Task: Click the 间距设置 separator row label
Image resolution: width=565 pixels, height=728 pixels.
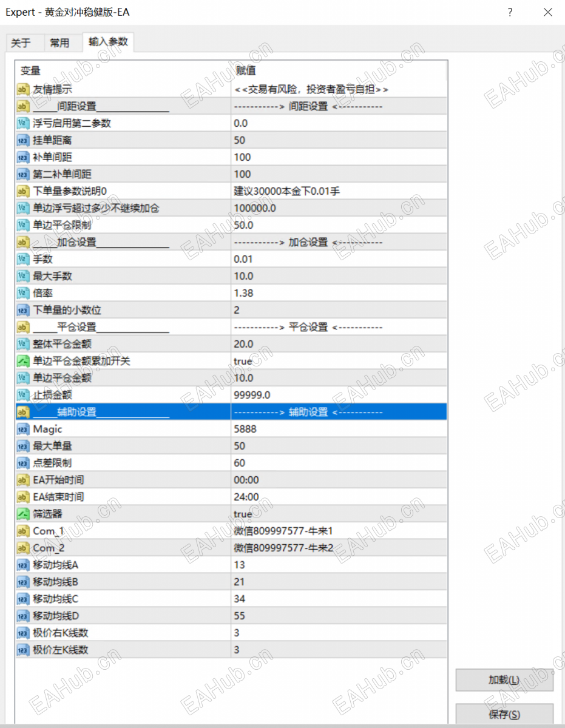Action: pyautogui.click(x=101, y=106)
